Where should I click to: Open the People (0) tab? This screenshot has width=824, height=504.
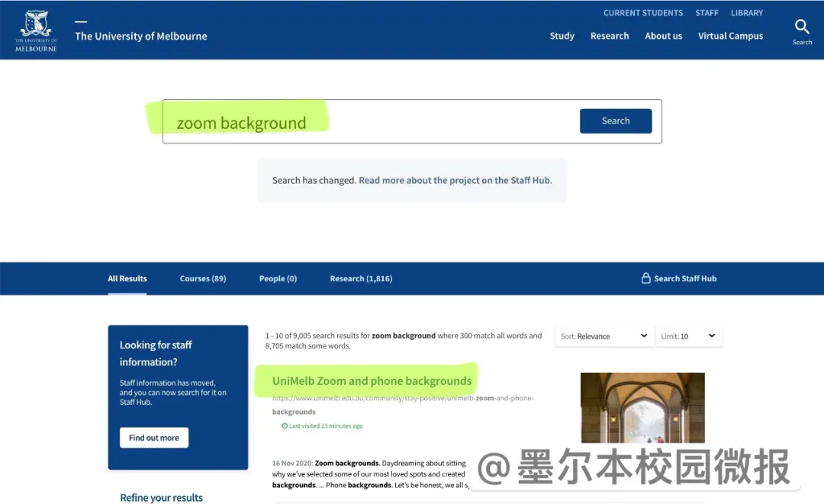click(278, 279)
